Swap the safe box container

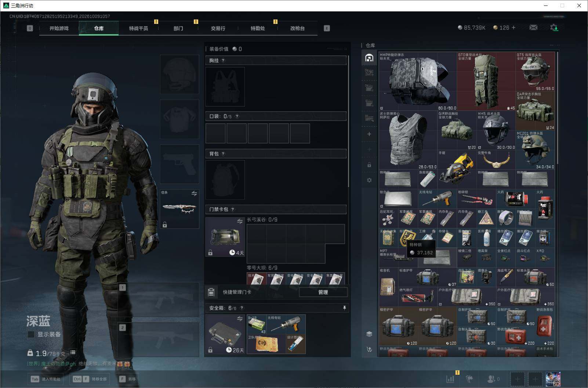tap(240, 319)
